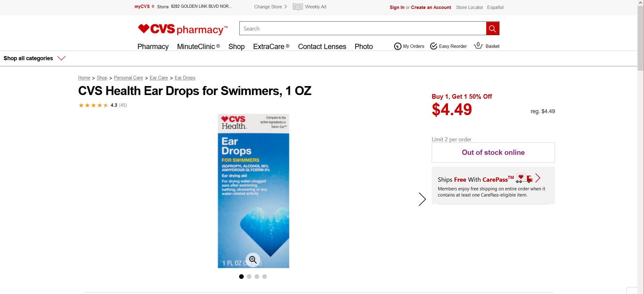Click the Create an Account link

(x=431, y=7)
